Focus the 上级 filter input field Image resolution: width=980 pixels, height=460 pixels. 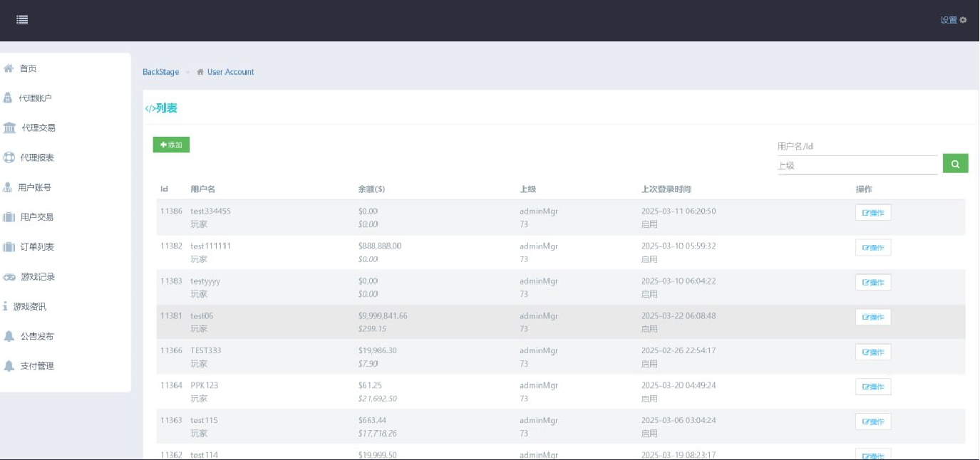[x=857, y=166]
